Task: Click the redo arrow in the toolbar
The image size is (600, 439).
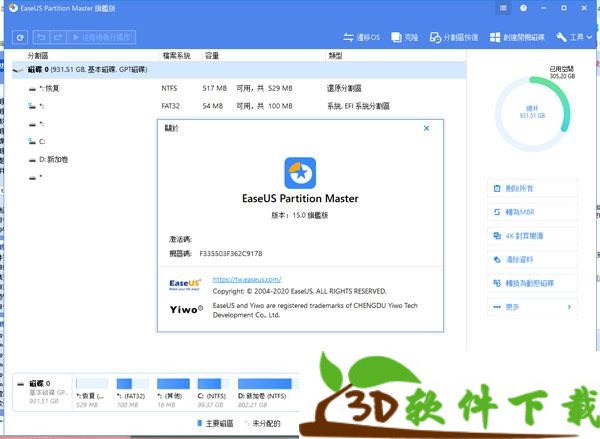Action: point(58,37)
